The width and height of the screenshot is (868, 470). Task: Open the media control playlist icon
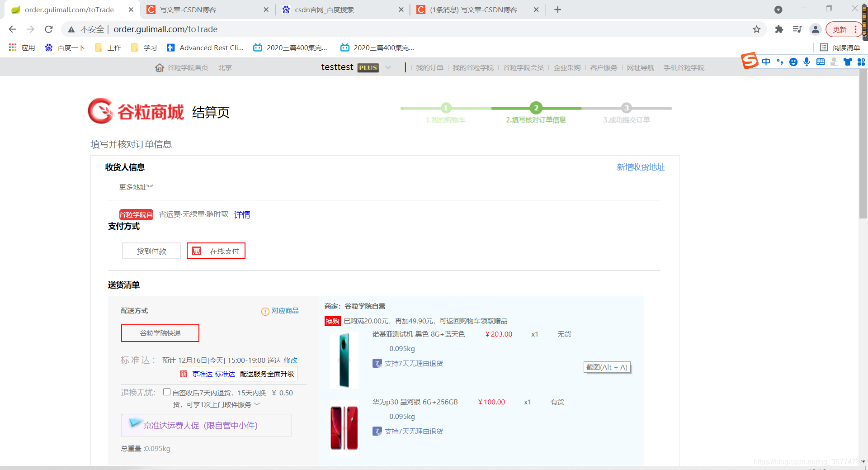tap(797, 29)
